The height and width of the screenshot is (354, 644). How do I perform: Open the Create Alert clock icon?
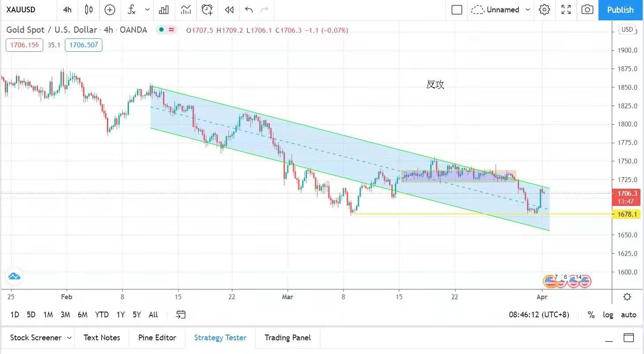tap(207, 10)
